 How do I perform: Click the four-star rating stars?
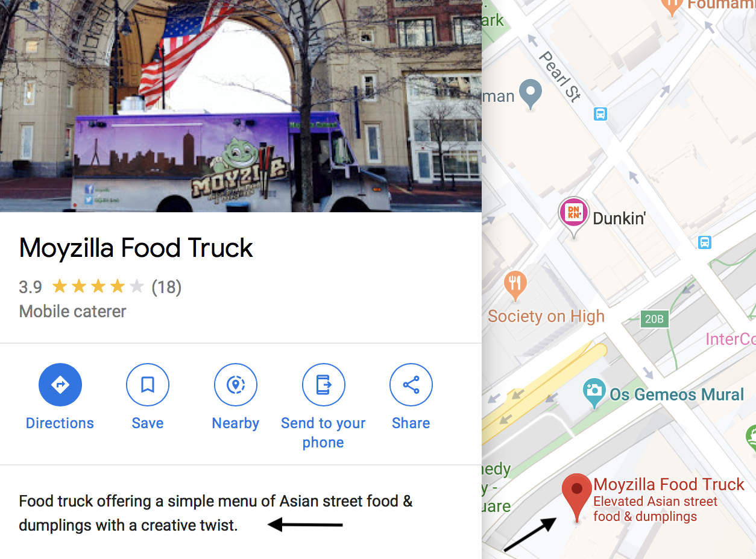(x=98, y=286)
